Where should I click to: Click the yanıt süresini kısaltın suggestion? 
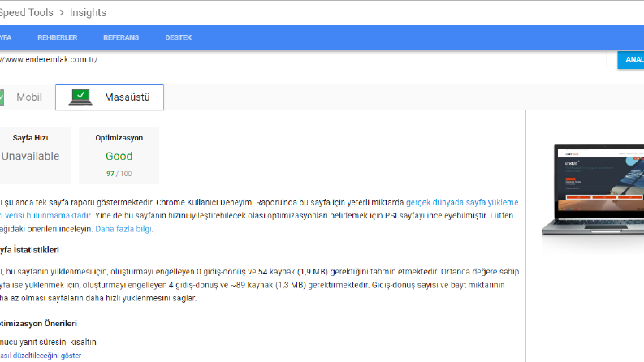click(x=48, y=342)
